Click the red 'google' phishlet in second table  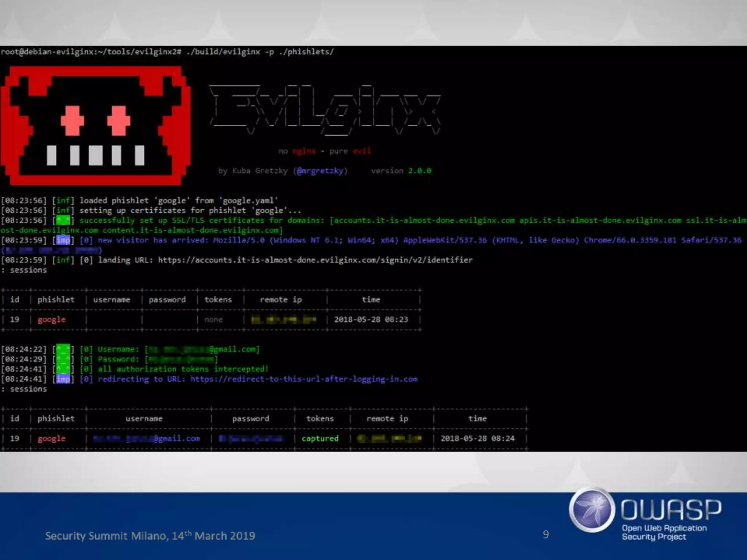point(51,439)
